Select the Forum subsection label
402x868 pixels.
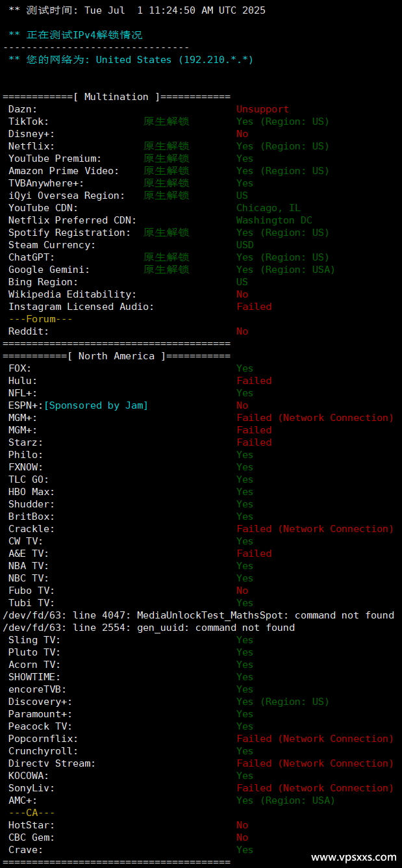[40, 319]
